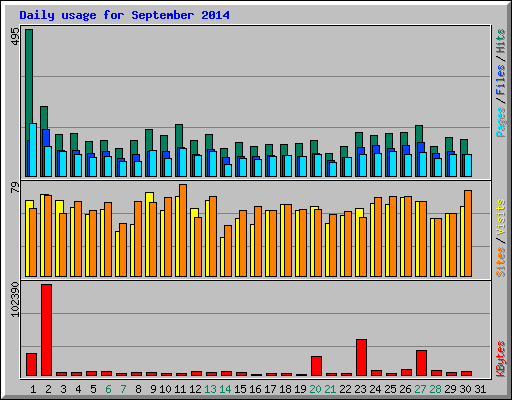Click the yellow Visits bar for day 9
512x400 pixels.
148,234
